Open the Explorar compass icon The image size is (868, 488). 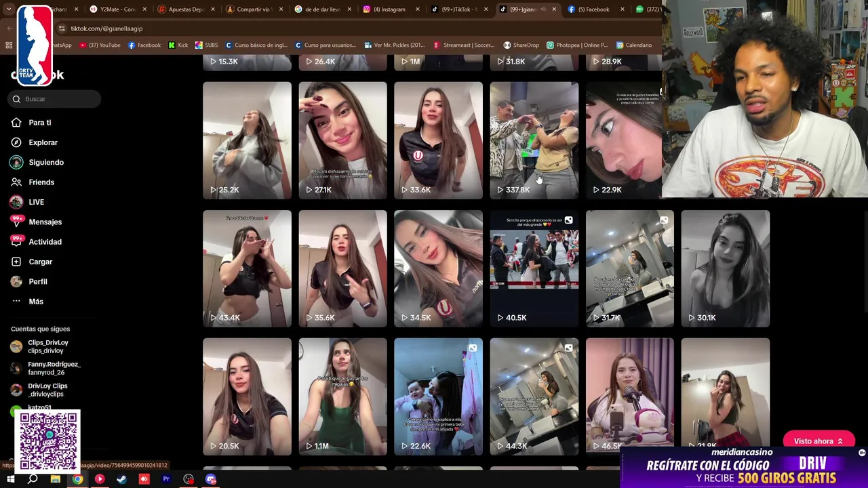tap(16, 142)
